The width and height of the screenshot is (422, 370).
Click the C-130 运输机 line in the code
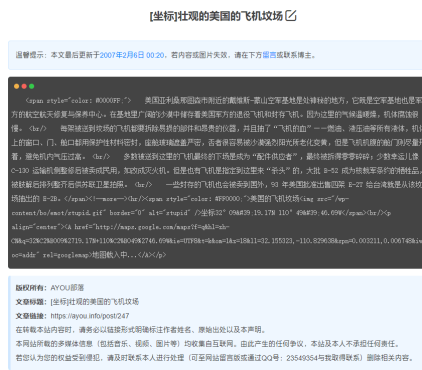coord(216,171)
